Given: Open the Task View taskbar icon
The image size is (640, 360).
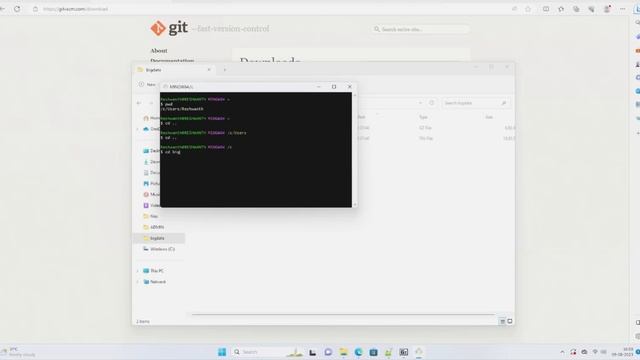Looking at the screenshot, I should pos(313,352).
